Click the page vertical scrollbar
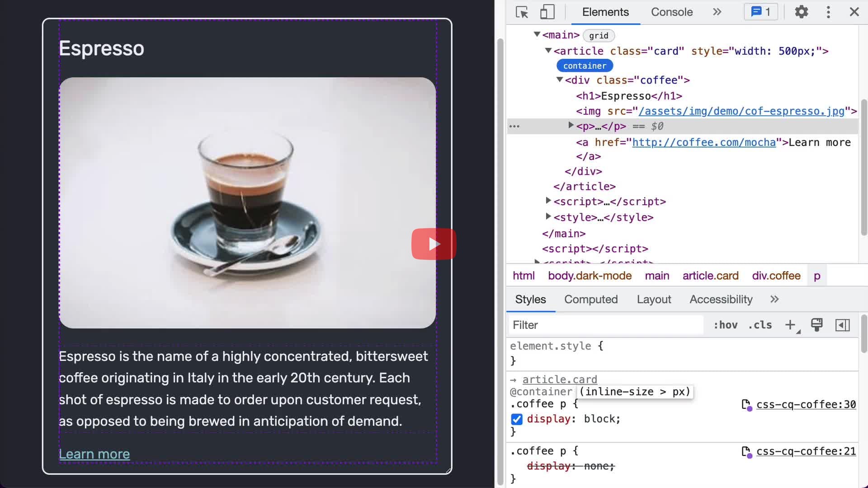This screenshot has width=868, height=488. [500, 261]
